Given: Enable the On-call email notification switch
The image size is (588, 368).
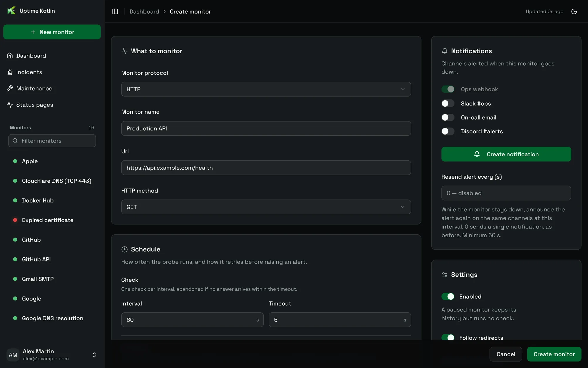Looking at the screenshot, I should pyautogui.click(x=448, y=117).
